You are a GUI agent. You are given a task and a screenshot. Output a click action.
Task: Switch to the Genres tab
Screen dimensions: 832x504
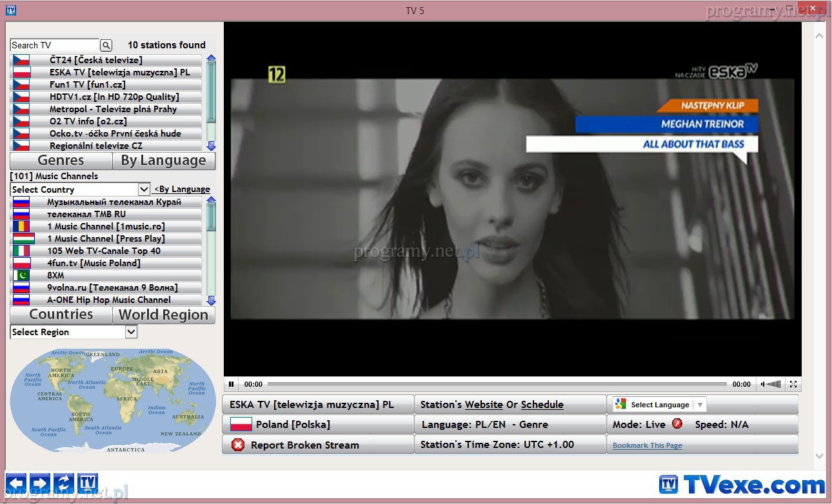61,160
